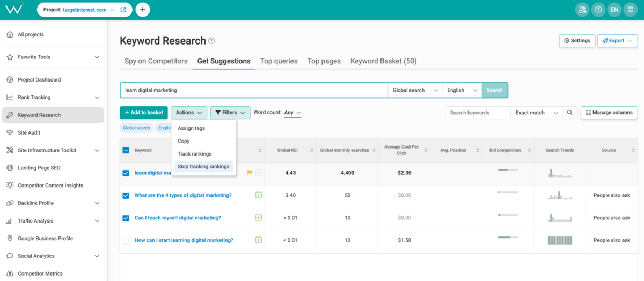
Task: Click the Manage columns button
Action: (x=609, y=113)
